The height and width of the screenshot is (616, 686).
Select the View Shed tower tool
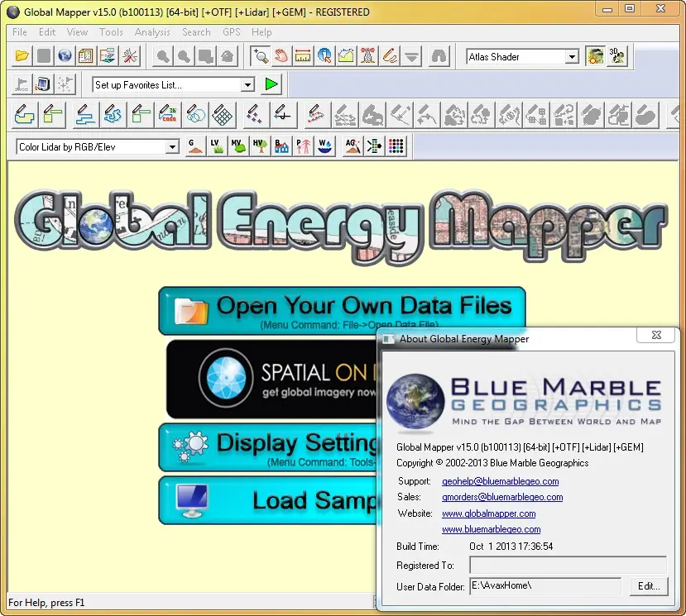pos(367,56)
